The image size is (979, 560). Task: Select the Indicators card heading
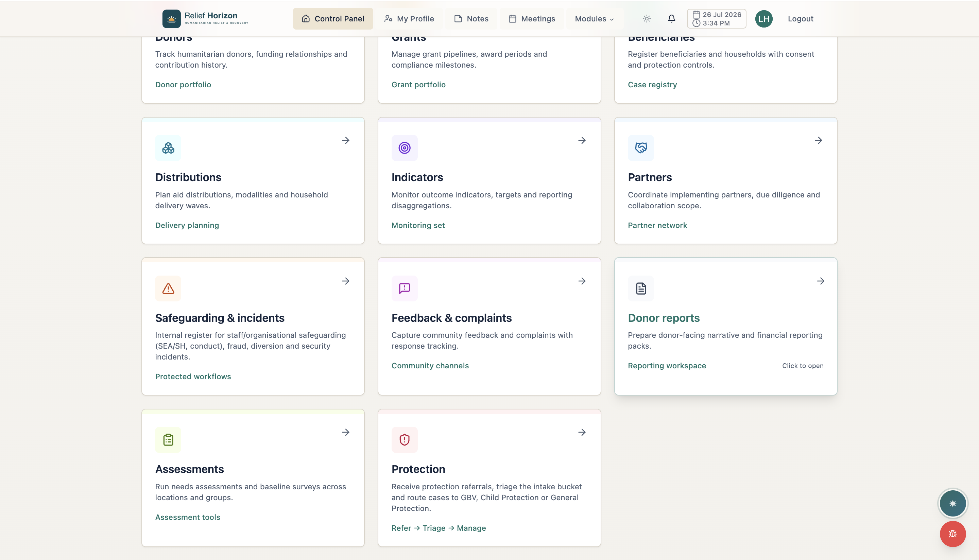417,177
